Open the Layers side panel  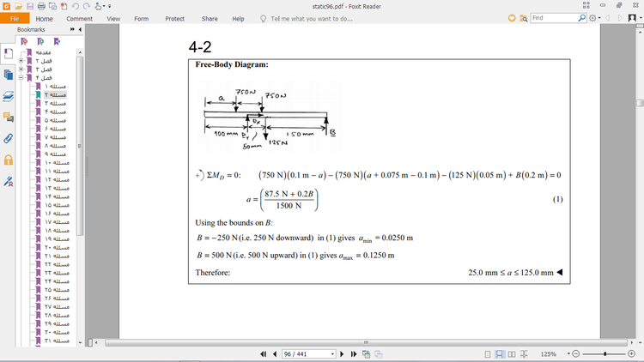tap(8, 95)
